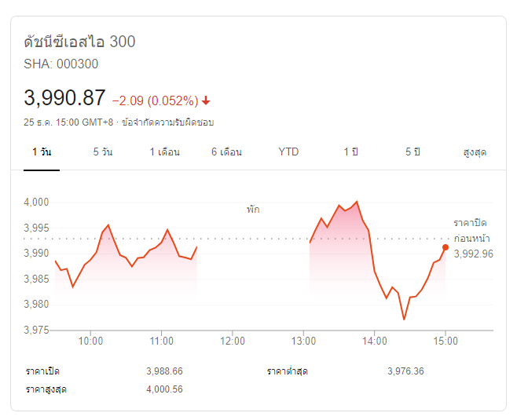Click the previous close value 3,992.96
This screenshot has width=517, height=420.
click(473, 254)
